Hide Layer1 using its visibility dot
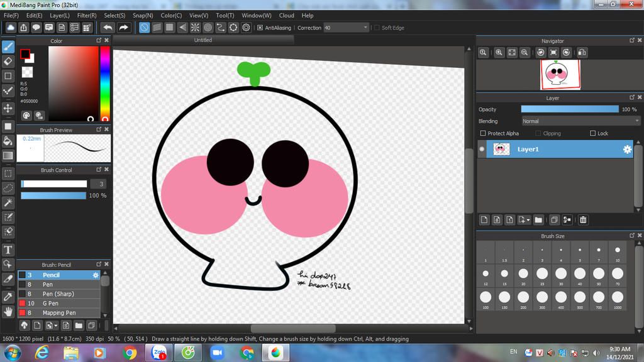The image size is (644, 362). click(482, 149)
